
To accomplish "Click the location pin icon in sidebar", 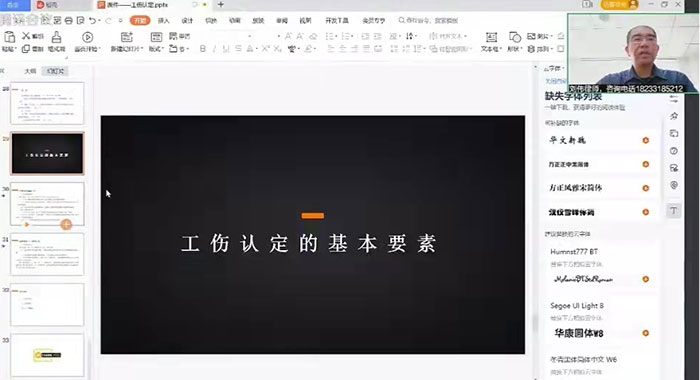I will (674, 185).
